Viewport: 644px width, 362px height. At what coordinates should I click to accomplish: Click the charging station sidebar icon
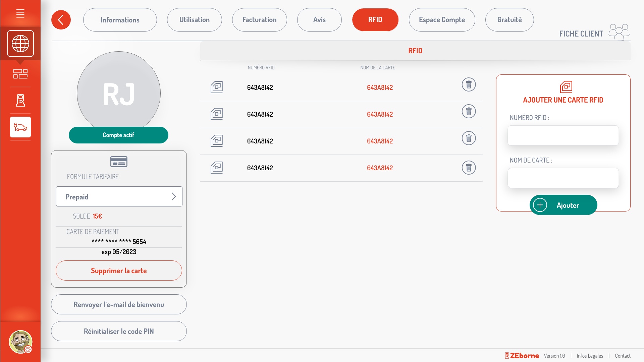[20, 100]
